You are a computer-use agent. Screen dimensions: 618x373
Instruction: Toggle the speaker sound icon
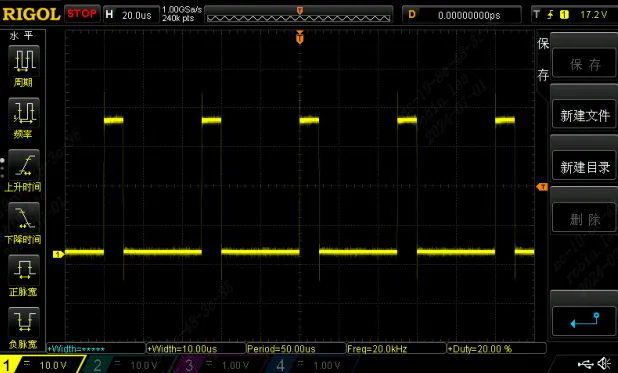coord(605,364)
